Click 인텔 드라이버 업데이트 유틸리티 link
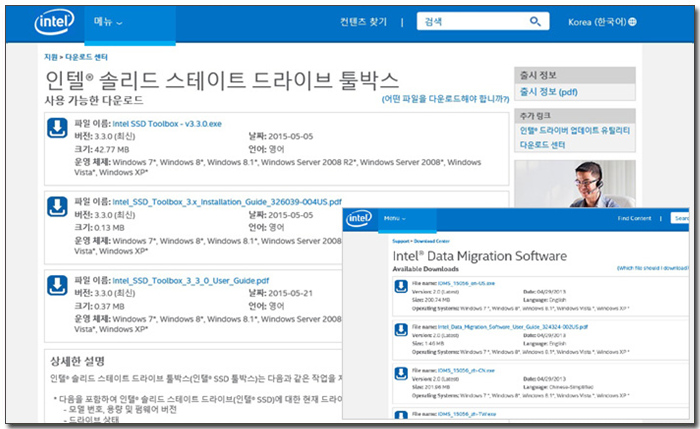This screenshot has width=700, height=429. pos(575,130)
